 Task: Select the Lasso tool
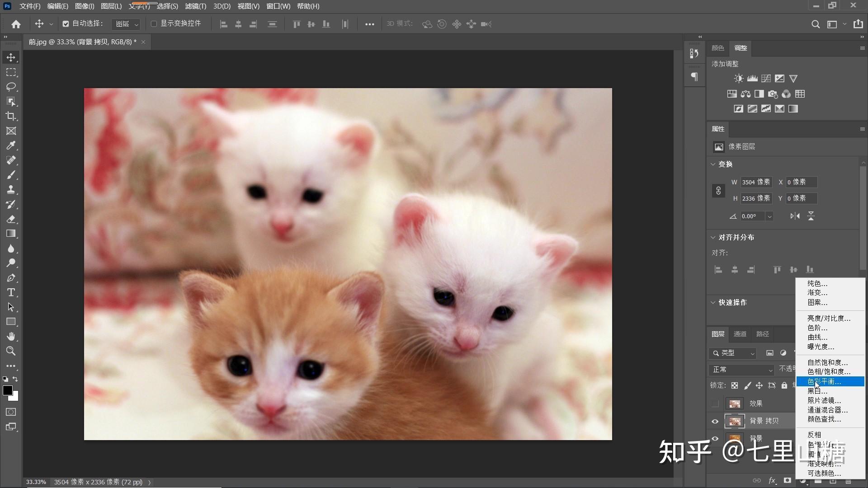click(11, 87)
